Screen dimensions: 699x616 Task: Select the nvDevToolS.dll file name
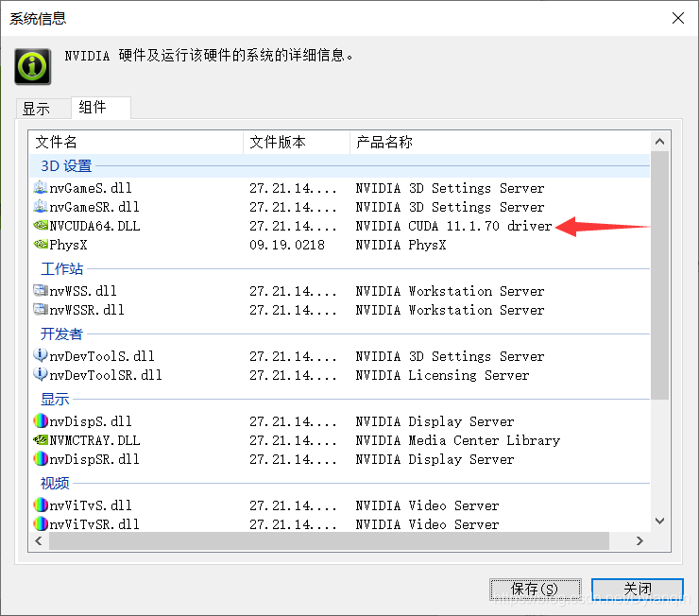pos(102,356)
